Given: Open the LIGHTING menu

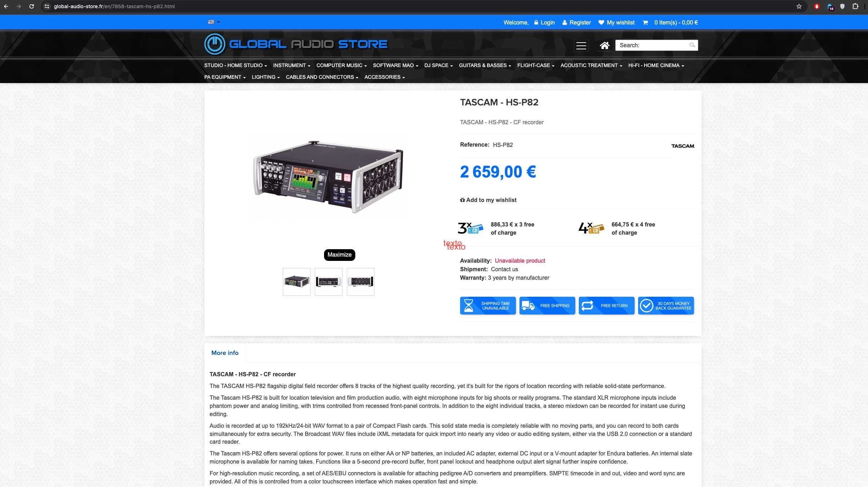Looking at the screenshot, I should (266, 77).
